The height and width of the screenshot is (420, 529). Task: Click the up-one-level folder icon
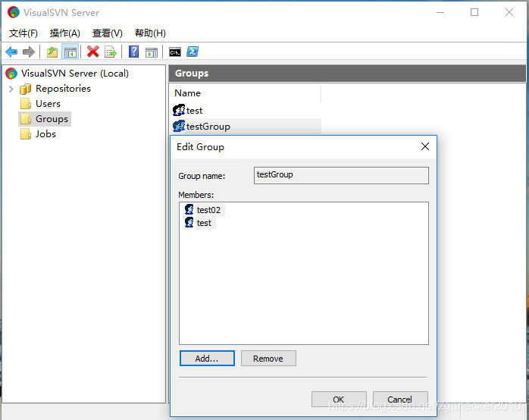(52, 52)
